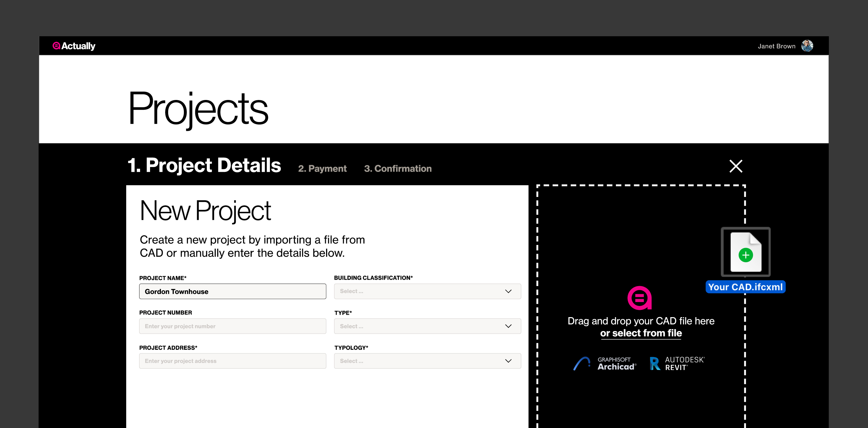Click the Project Number input field
The height and width of the screenshot is (428, 868).
(x=232, y=326)
